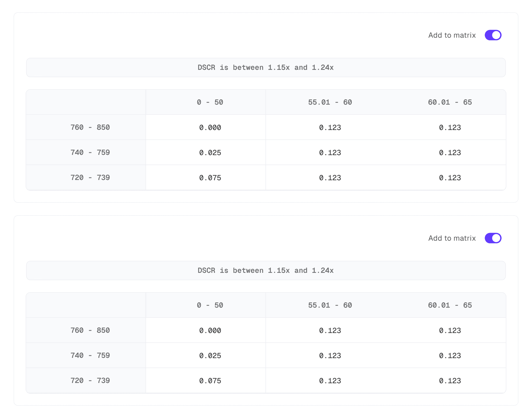This screenshot has height=412, width=532.
Task: Edit upper table 740 - 759 value under 55.01 - 60
Action: [326, 153]
